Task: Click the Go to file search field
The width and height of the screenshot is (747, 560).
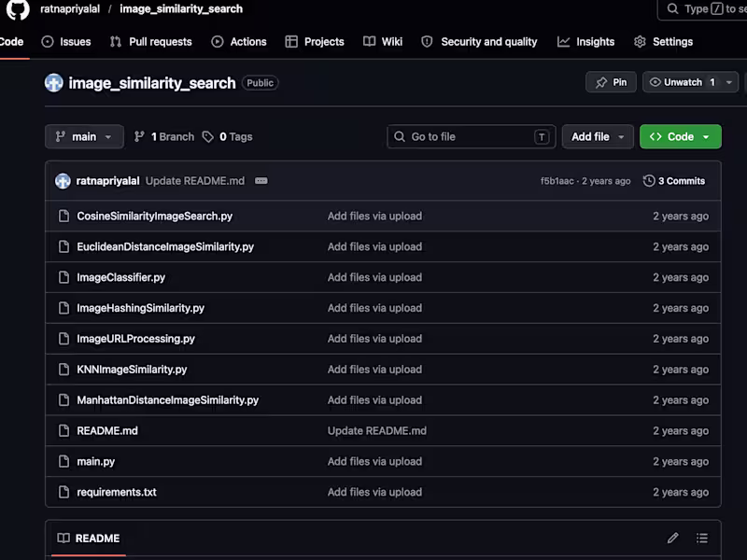Action: pos(472,137)
